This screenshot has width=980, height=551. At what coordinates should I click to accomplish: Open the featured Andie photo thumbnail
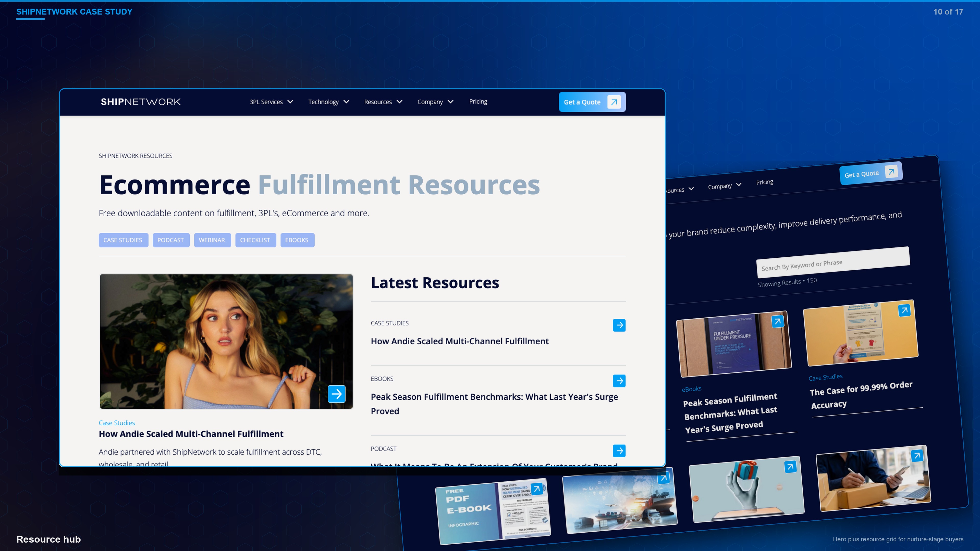pos(226,341)
